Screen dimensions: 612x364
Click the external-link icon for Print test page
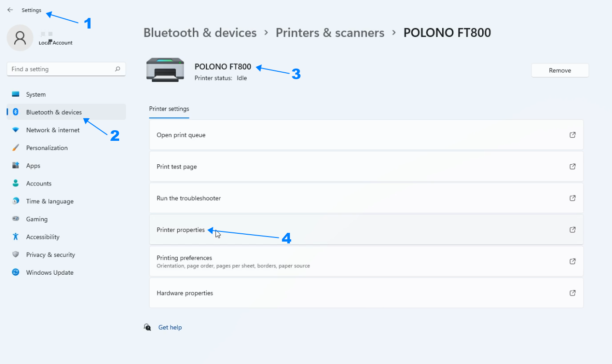(x=572, y=167)
